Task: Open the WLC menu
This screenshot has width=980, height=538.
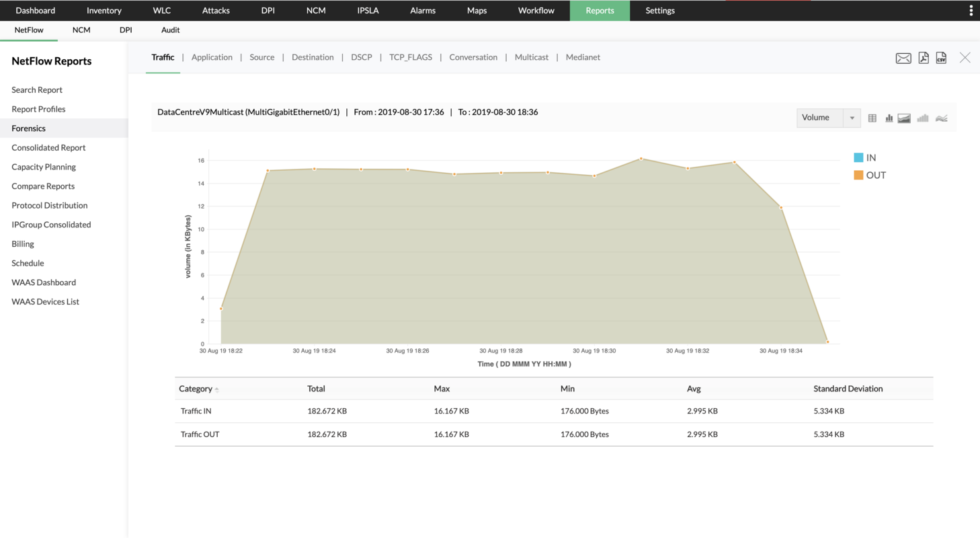Action: [x=162, y=11]
